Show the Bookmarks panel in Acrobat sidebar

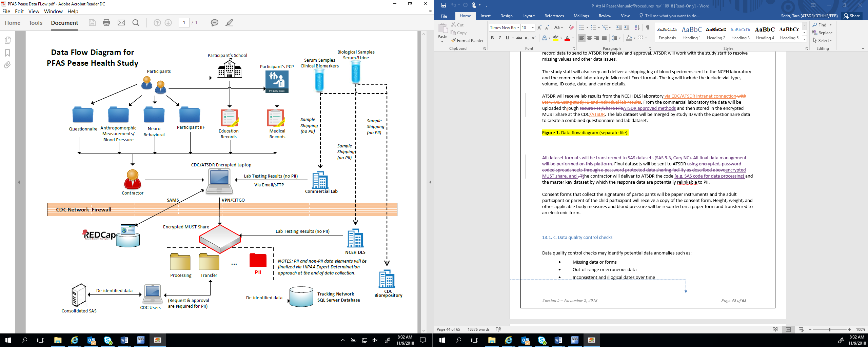pos(7,53)
